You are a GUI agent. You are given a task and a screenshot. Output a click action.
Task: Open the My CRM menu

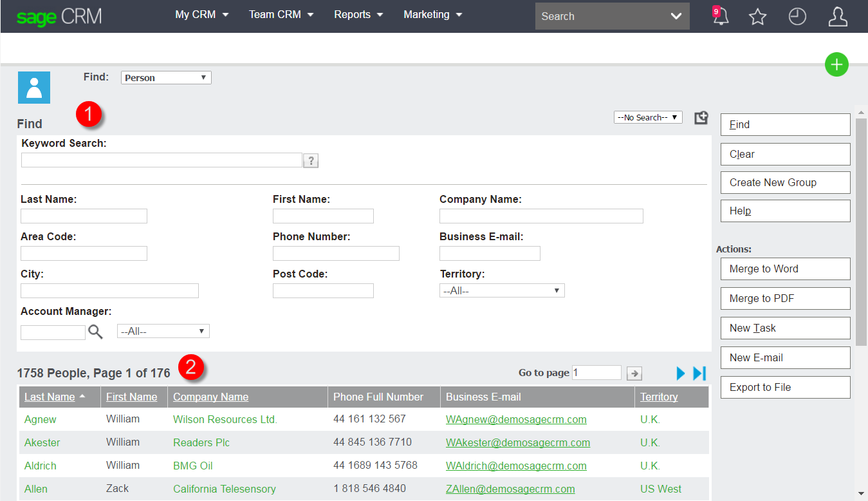(201, 15)
